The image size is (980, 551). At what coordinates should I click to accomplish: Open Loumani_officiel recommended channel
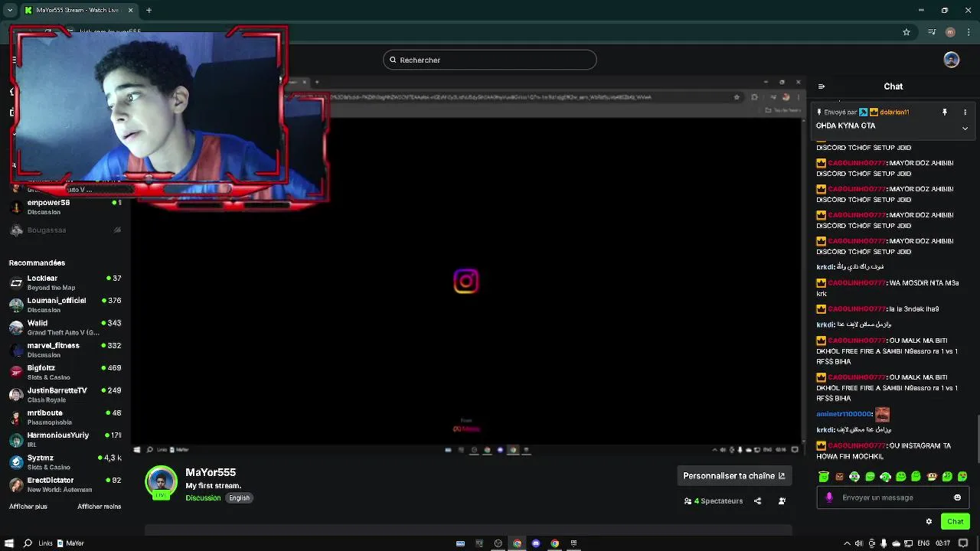[x=65, y=305]
